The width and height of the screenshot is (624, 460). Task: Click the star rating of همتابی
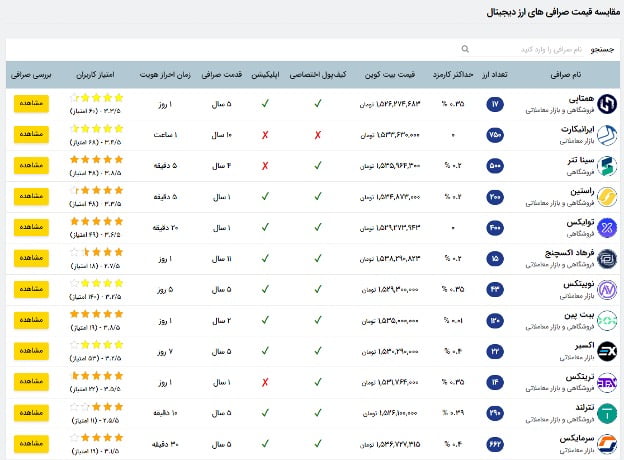[x=96, y=98]
